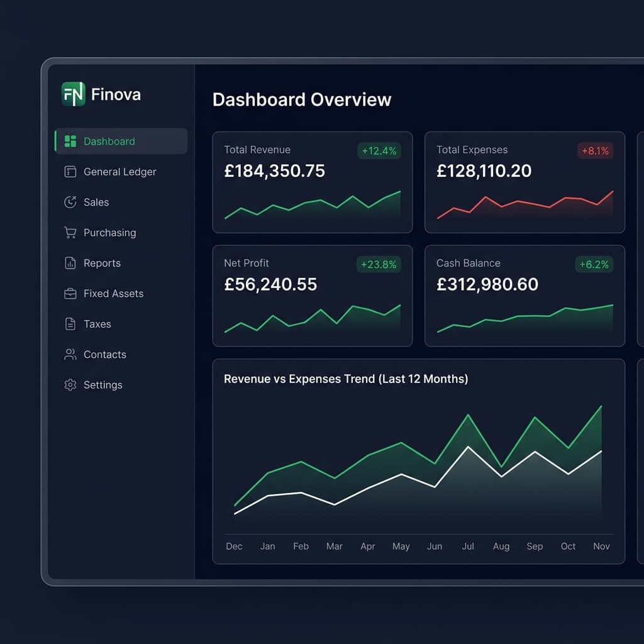The image size is (644, 644).
Task: Click the Feb axis label
Action: coord(301,547)
